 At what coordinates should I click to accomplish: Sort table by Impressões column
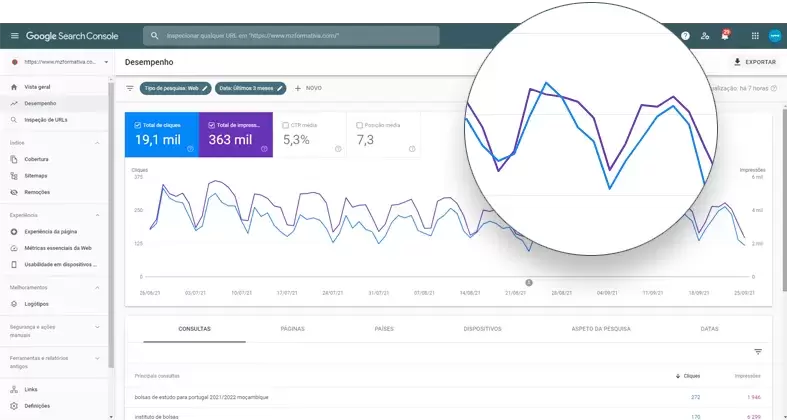click(747, 376)
